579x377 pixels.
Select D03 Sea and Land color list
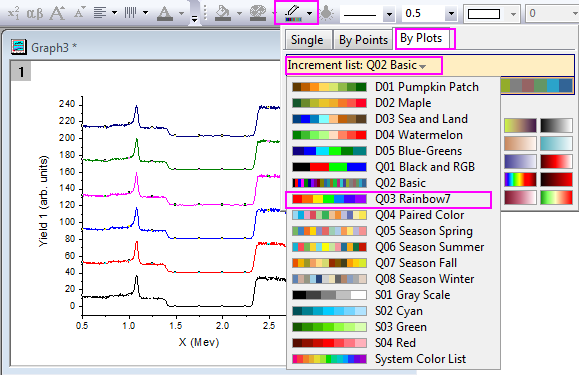[393, 119]
